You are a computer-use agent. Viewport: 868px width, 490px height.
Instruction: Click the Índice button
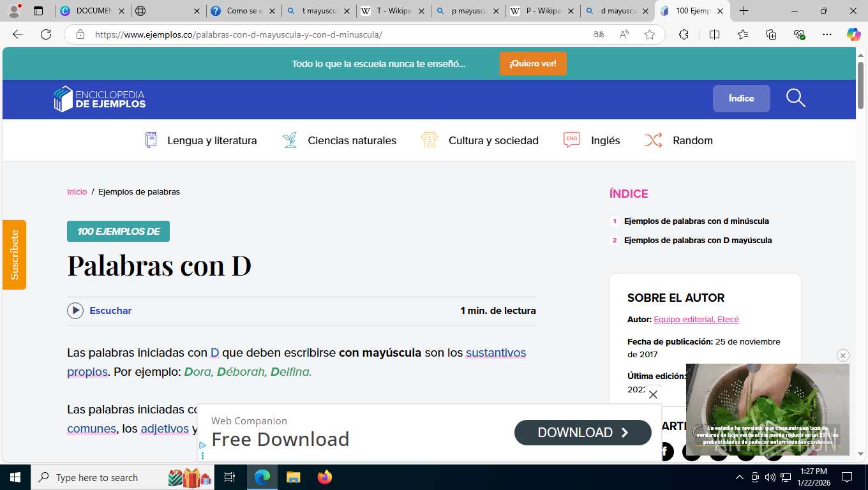tap(742, 98)
